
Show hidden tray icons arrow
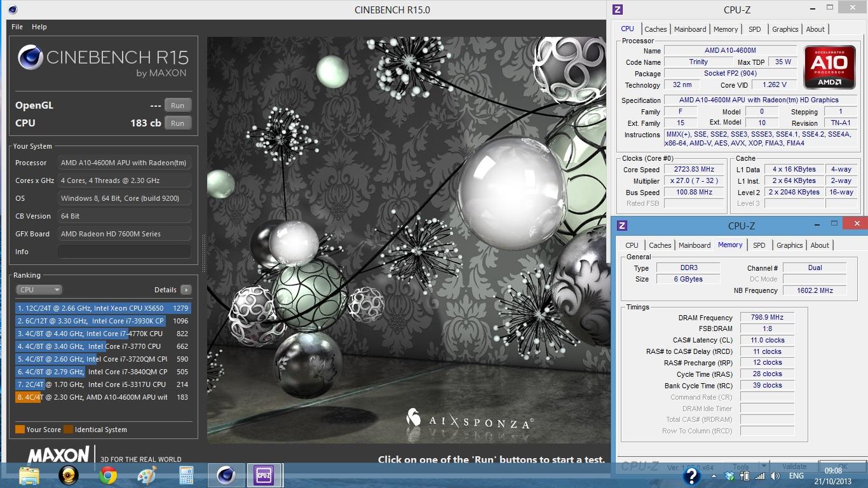[x=714, y=476]
